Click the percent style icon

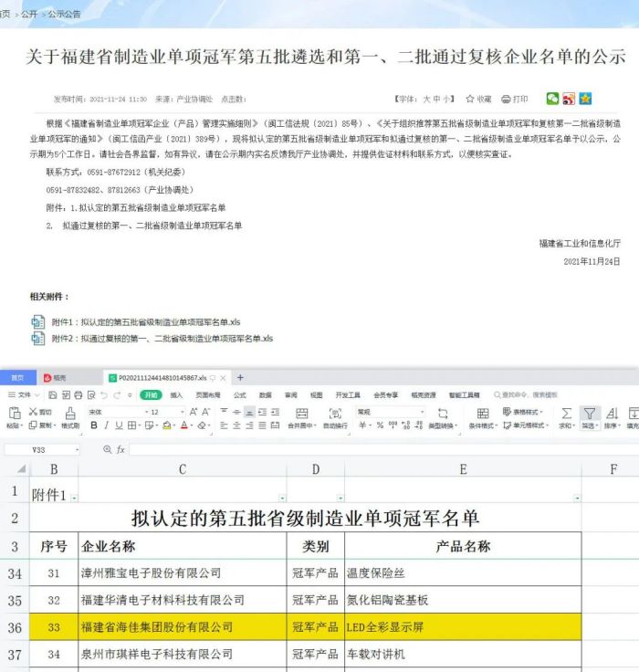pos(380,425)
